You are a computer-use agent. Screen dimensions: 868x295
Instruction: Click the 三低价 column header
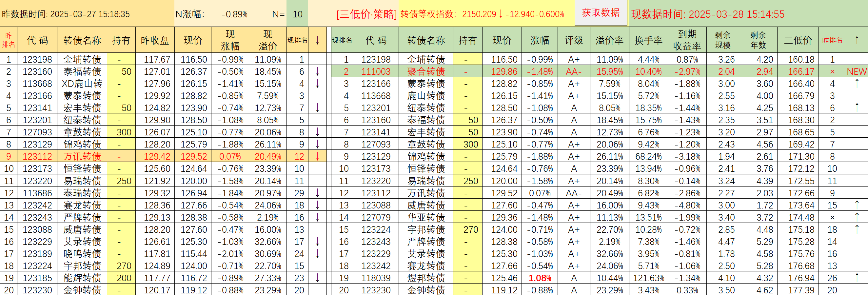pyautogui.click(x=798, y=40)
